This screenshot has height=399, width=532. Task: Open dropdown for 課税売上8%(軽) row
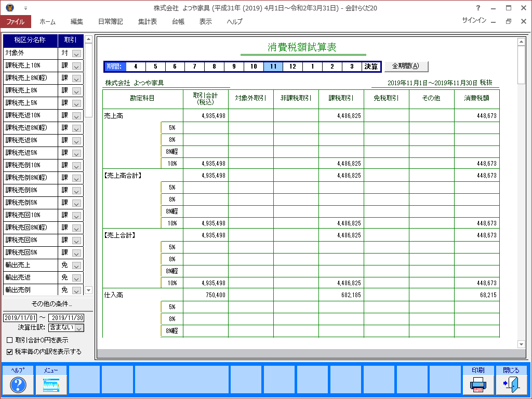[76, 79]
